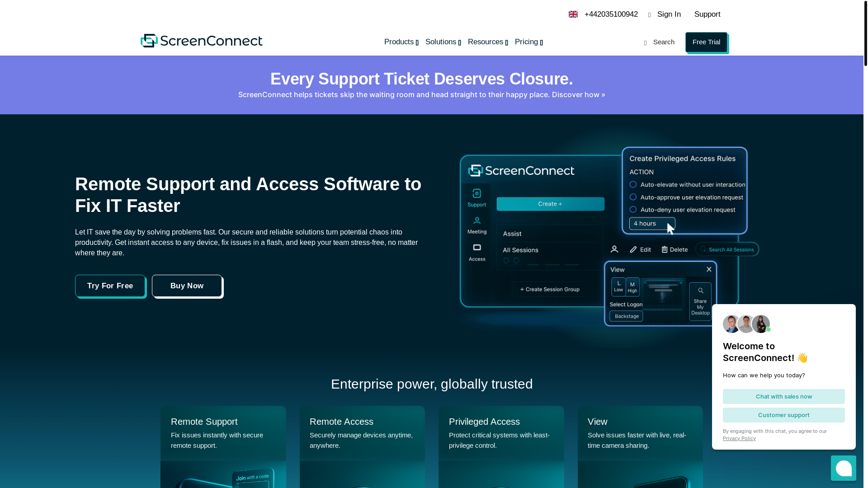Call the +442035100942 phone link
The height and width of the screenshot is (488, 868).
click(x=611, y=14)
